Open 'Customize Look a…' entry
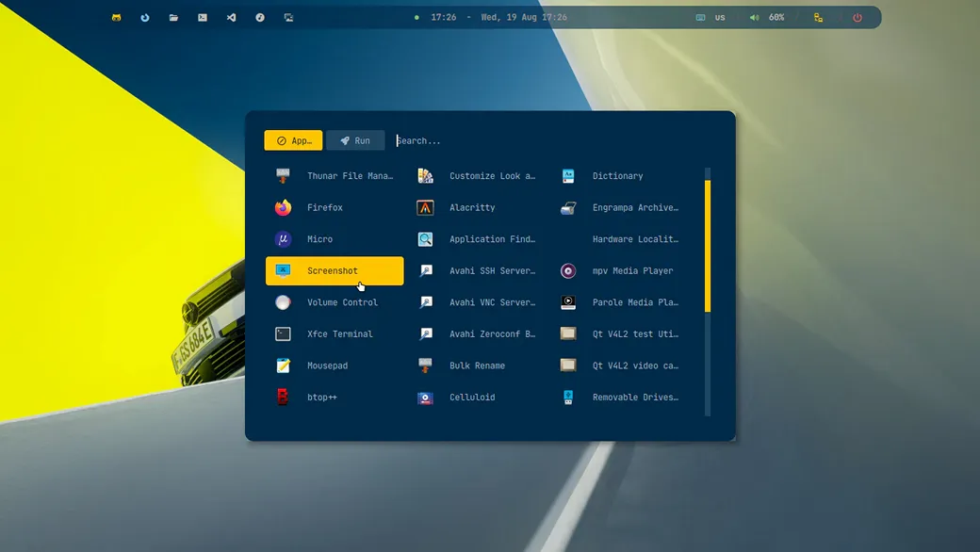The height and width of the screenshot is (552, 980). (x=477, y=176)
